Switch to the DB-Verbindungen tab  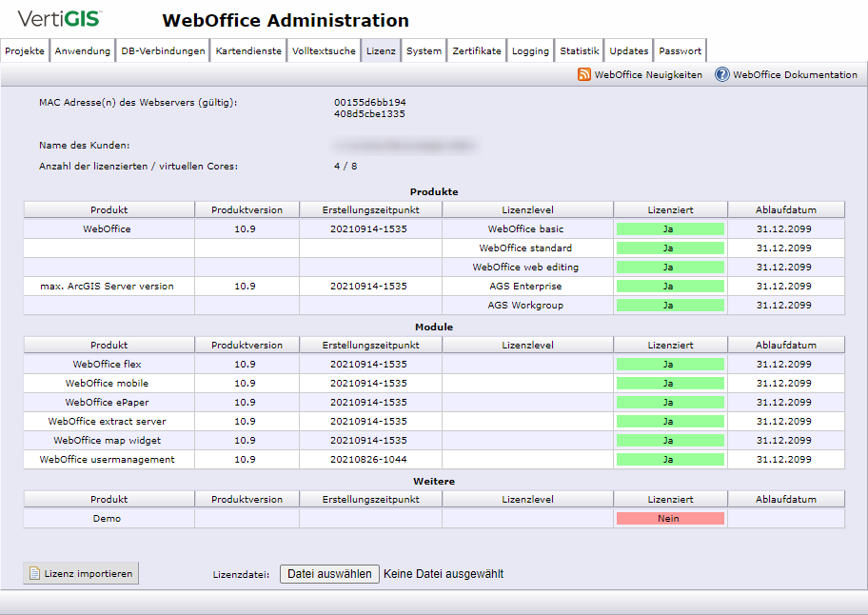tap(162, 50)
